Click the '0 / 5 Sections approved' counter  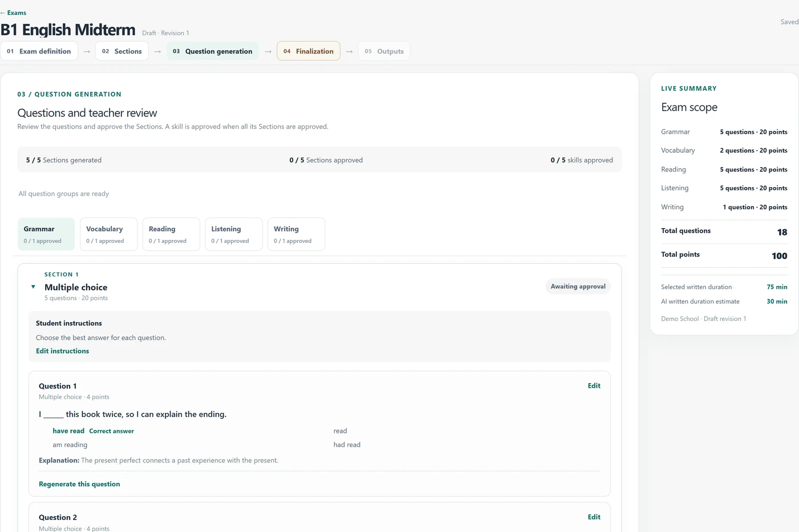click(x=326, y=160)
